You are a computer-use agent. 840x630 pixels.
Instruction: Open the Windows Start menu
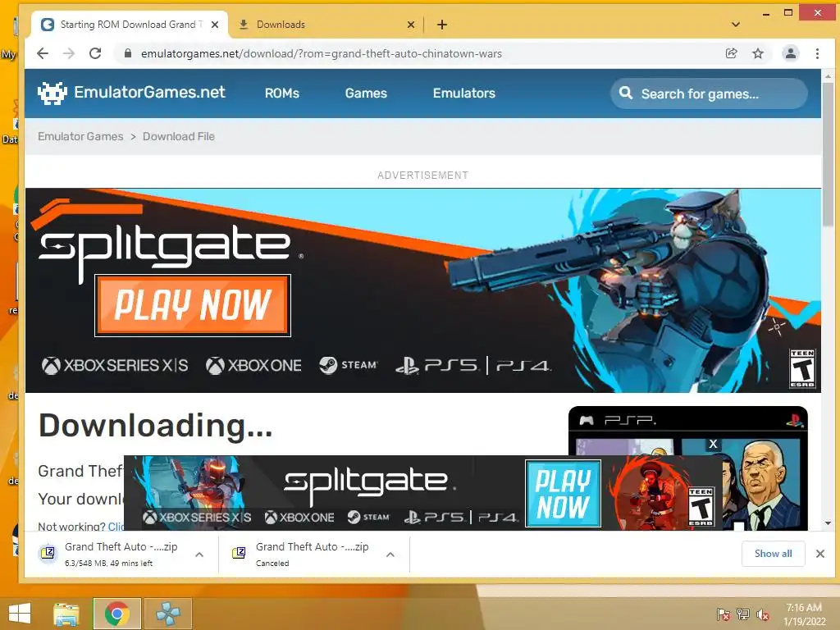tap(20, 614)
